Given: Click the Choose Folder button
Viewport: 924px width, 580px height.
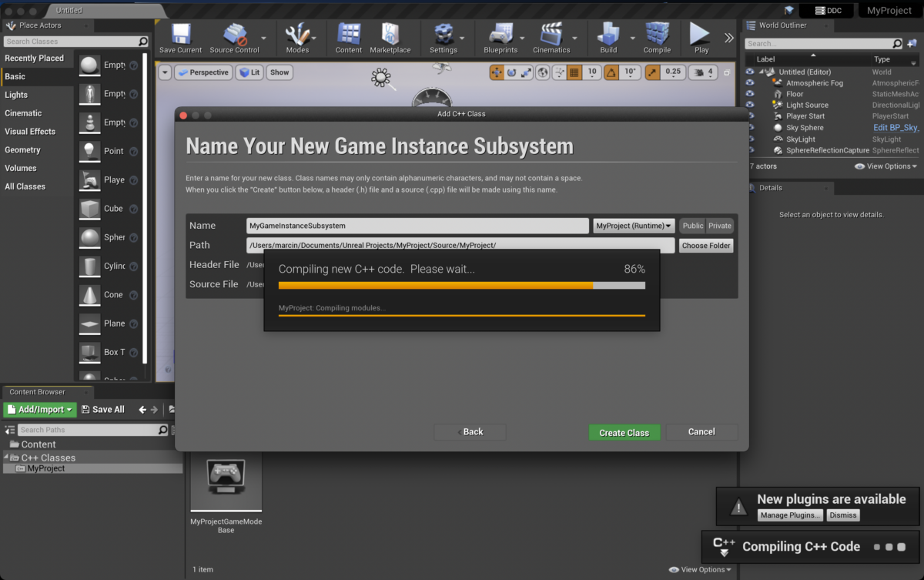Looking at the screenshot, I should [706, 246].
